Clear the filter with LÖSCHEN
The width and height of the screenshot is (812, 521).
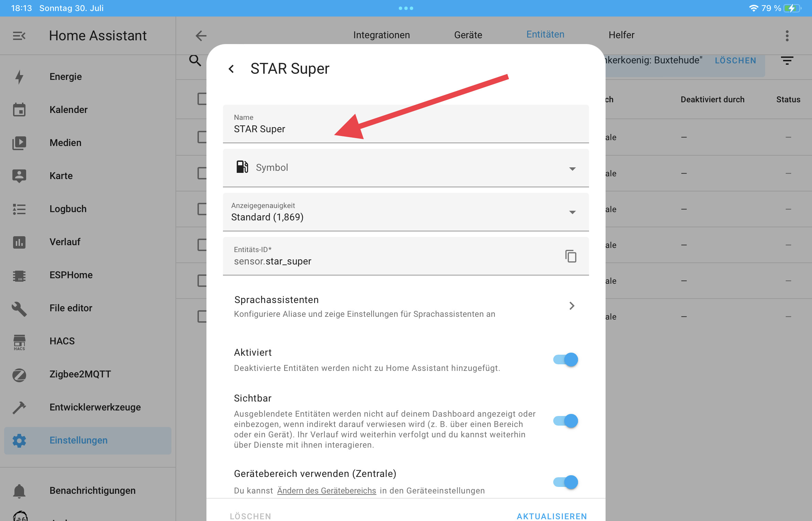click(735, 61)
